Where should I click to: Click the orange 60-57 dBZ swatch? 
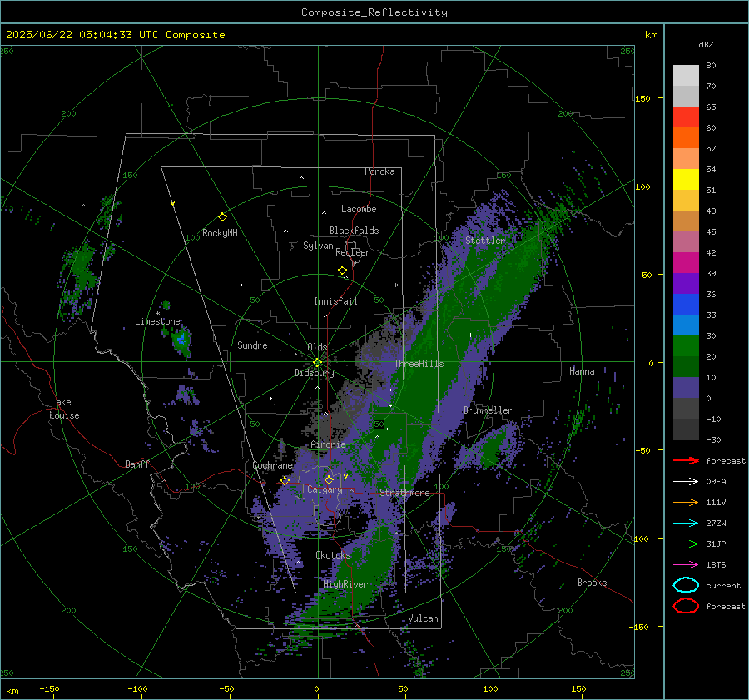(686, 137)
